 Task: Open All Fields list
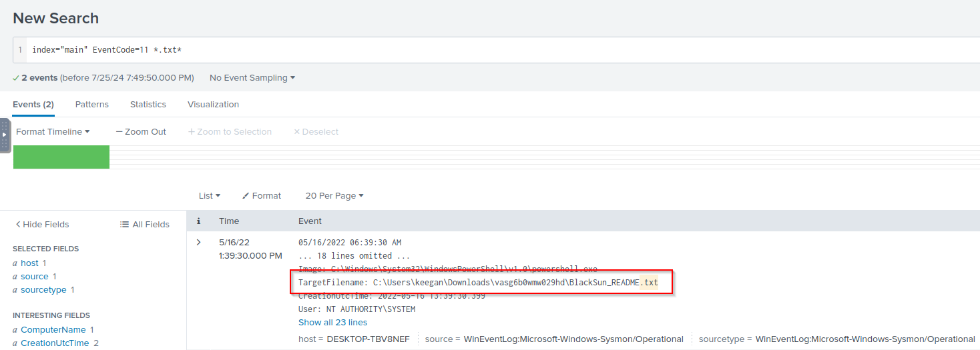(144, 225)
